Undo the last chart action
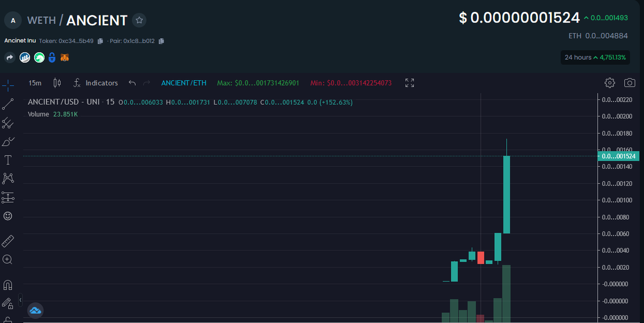 point(132,83)
